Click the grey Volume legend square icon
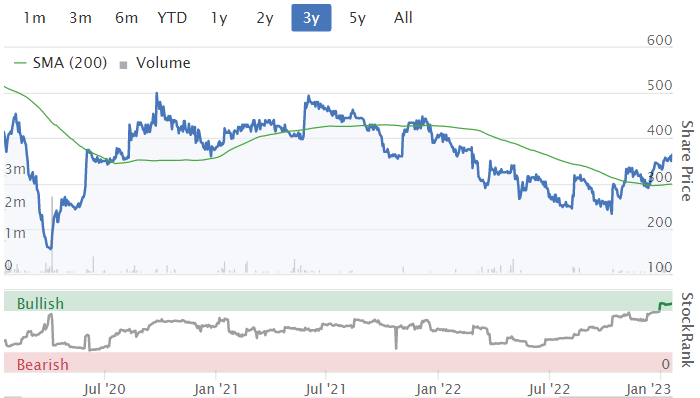700x398 pixels. 124,65
